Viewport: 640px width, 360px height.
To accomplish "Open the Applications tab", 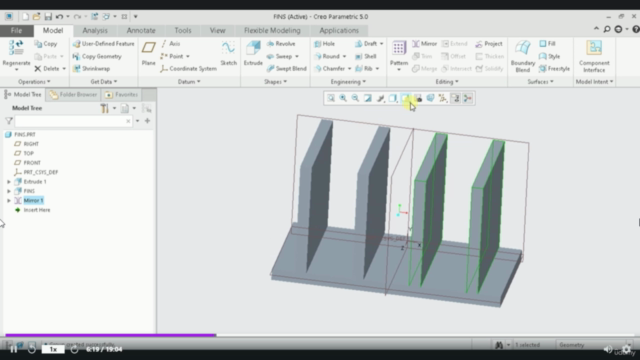I will coord(339,31).
